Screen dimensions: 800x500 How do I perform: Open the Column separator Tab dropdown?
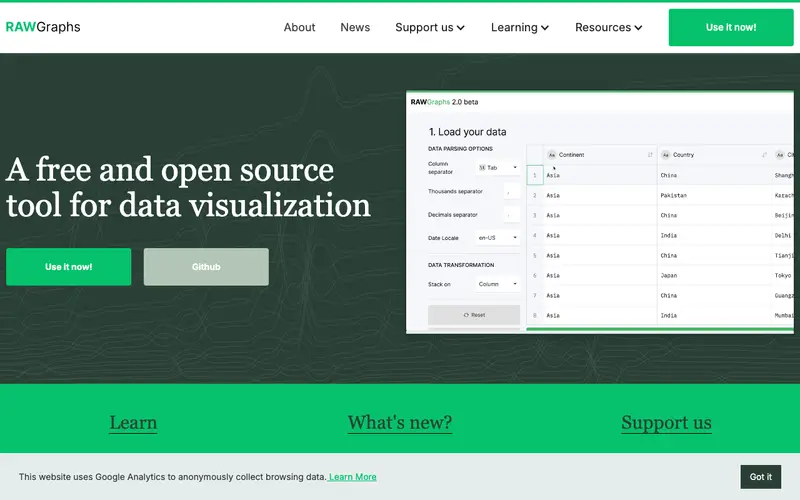(x=497, y=167)
